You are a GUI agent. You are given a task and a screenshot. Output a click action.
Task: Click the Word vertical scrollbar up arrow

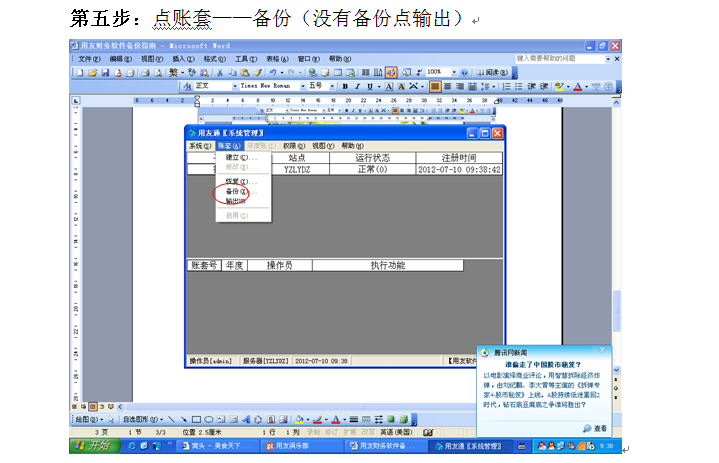click(x=616, y=103)
